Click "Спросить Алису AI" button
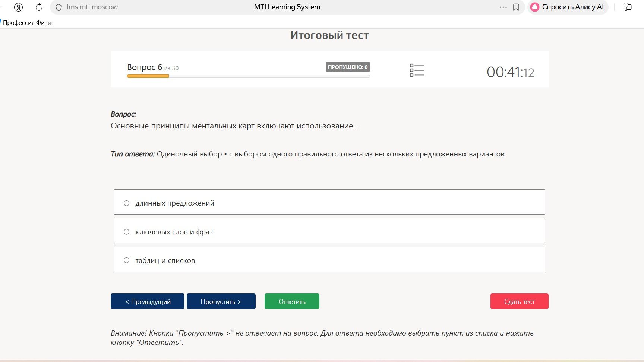This screenshot has width=644, height=362. click(x=568, y=7)
